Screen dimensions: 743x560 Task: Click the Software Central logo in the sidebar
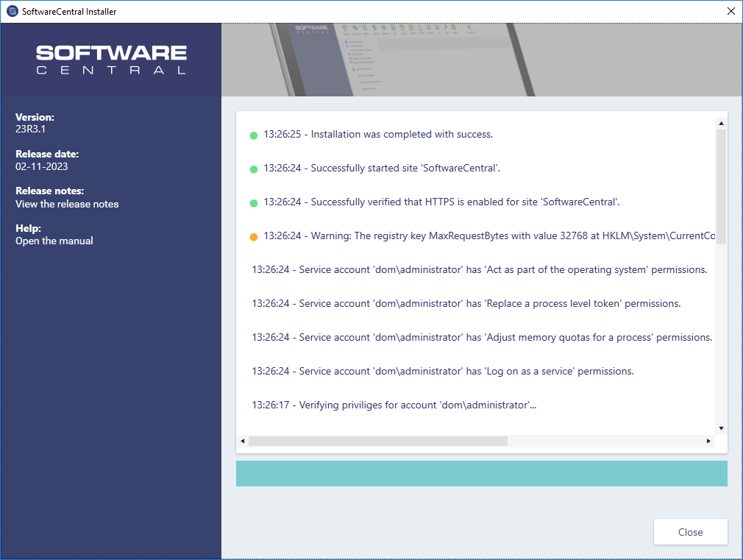click(x=111, y=60)
